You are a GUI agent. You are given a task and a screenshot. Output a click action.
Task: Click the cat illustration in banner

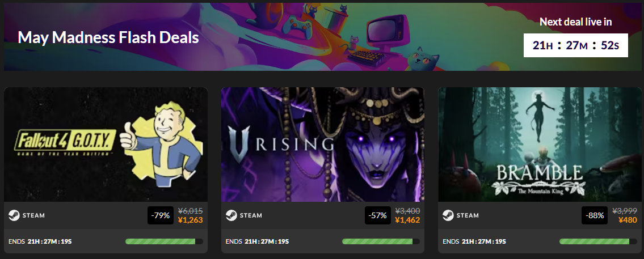pyautogui.click(x=423, y=59)
